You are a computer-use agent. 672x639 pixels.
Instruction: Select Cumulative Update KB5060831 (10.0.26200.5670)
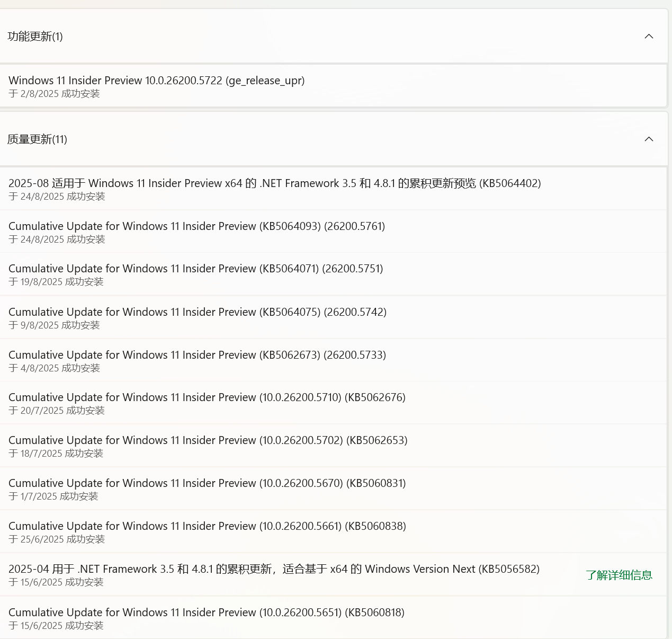point(333,489)
